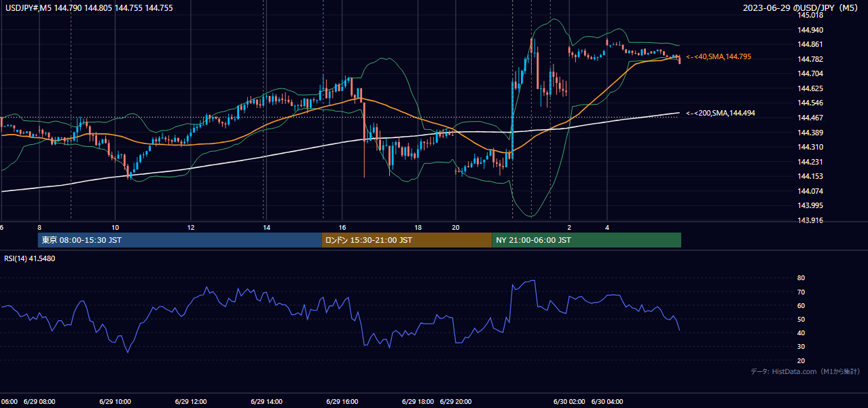The image size is (868, 408).
Task: Click the 6/29 12:00 bottom date label
Action: coord(190,401)
